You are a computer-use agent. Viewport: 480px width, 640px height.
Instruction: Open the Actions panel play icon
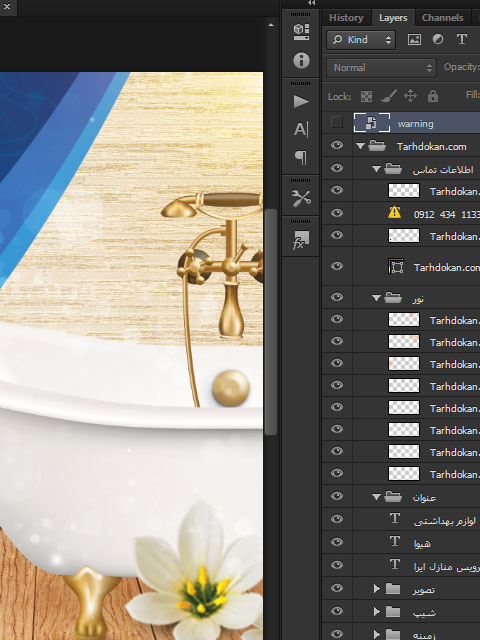point(301,101)
